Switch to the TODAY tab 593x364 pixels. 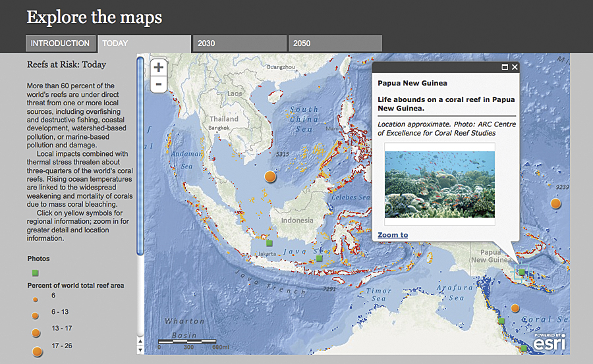[144, 43]
